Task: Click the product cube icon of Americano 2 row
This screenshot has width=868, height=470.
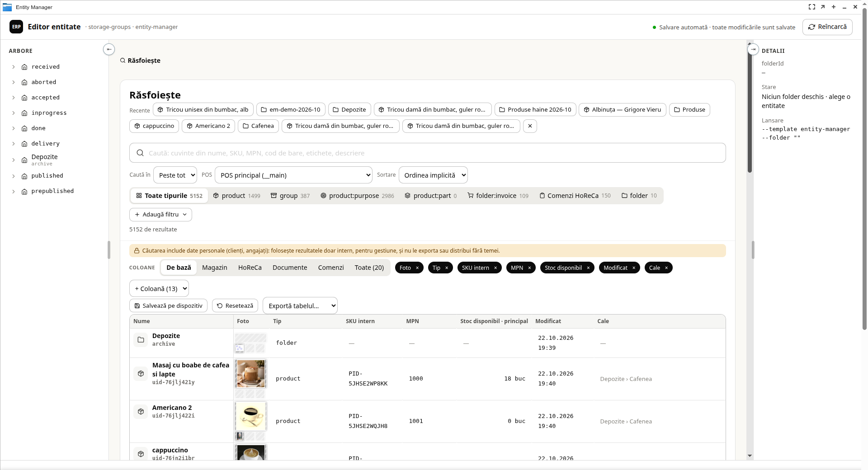Action: click(x=141, y=412)
